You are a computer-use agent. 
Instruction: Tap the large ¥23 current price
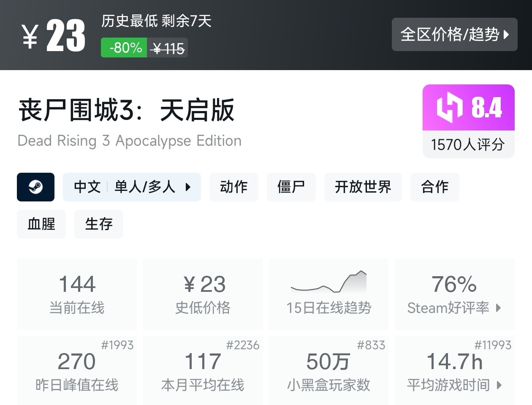(x=54, y=36)
